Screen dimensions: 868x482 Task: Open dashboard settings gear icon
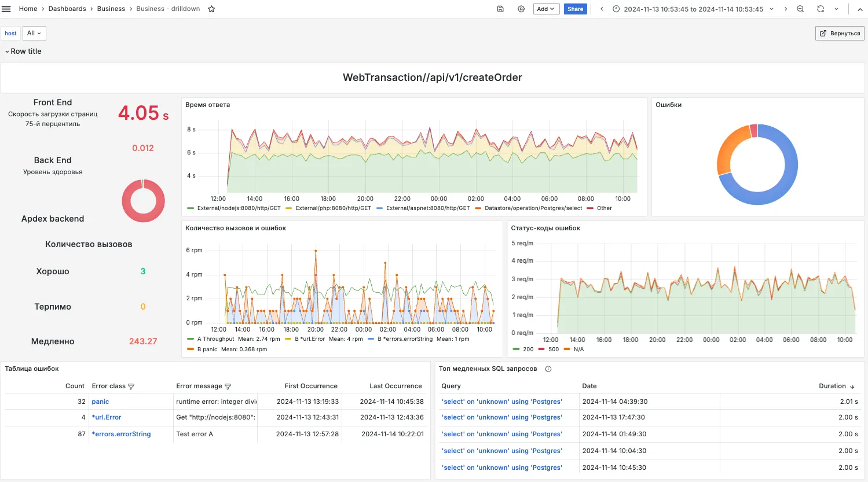click(x=521, y=9)
